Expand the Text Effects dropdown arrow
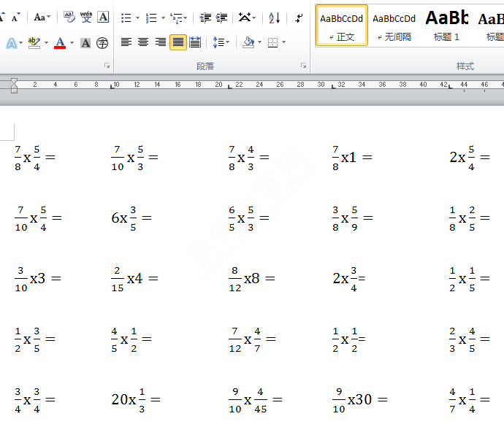Viewport: 504px width, 427px height. pos(21,43)
